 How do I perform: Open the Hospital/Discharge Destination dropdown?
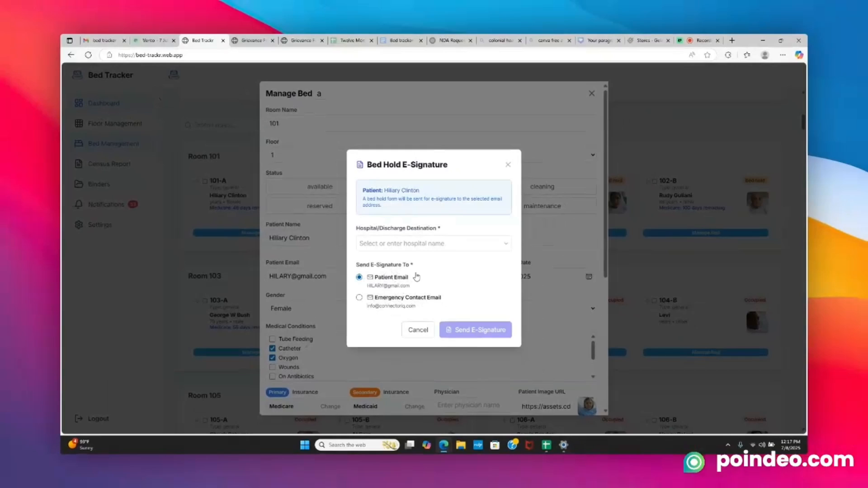(x=433, y=243)
